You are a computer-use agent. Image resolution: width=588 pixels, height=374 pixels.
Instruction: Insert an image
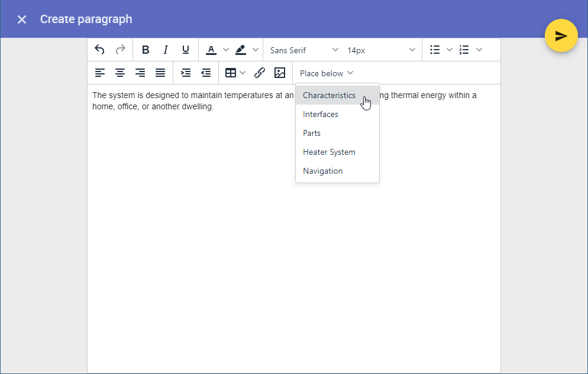point(280,73)
